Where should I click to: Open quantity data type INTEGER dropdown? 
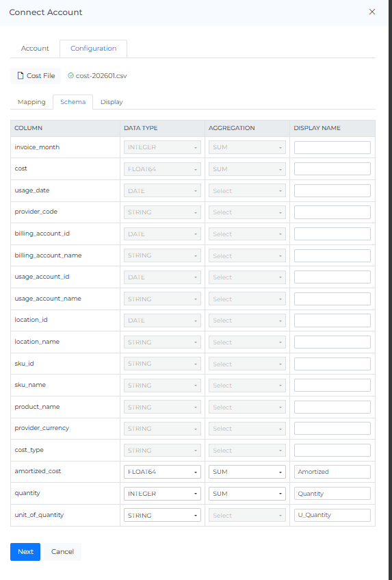(x=162, y=494)
